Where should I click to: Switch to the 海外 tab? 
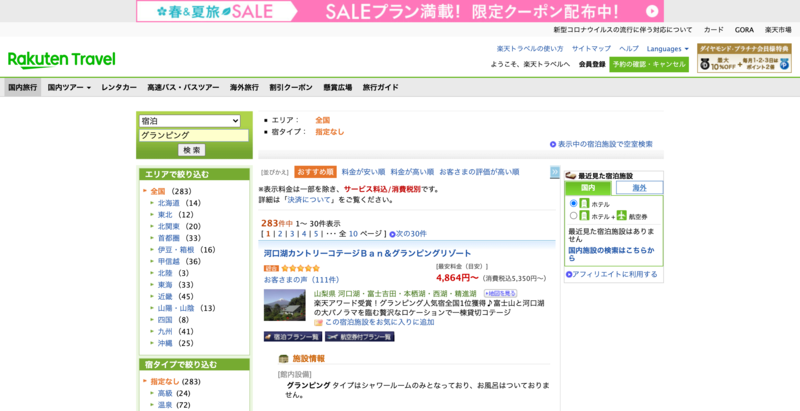639,188
